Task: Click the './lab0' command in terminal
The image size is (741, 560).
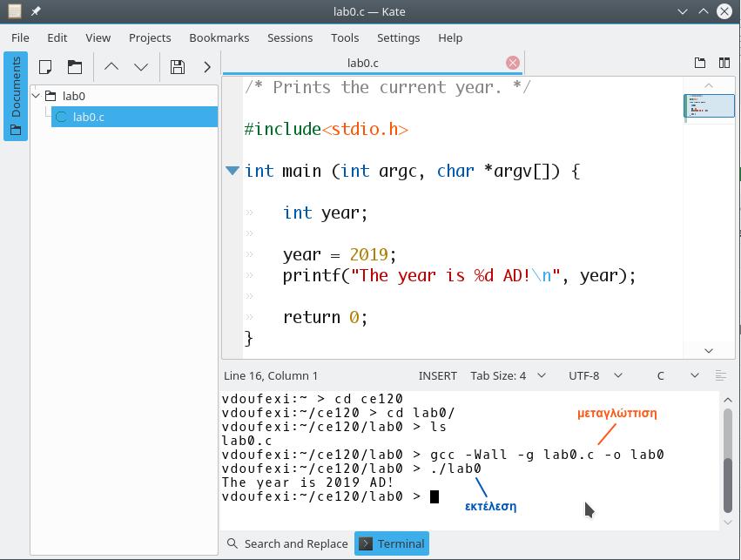Action: tap(455, 469)
